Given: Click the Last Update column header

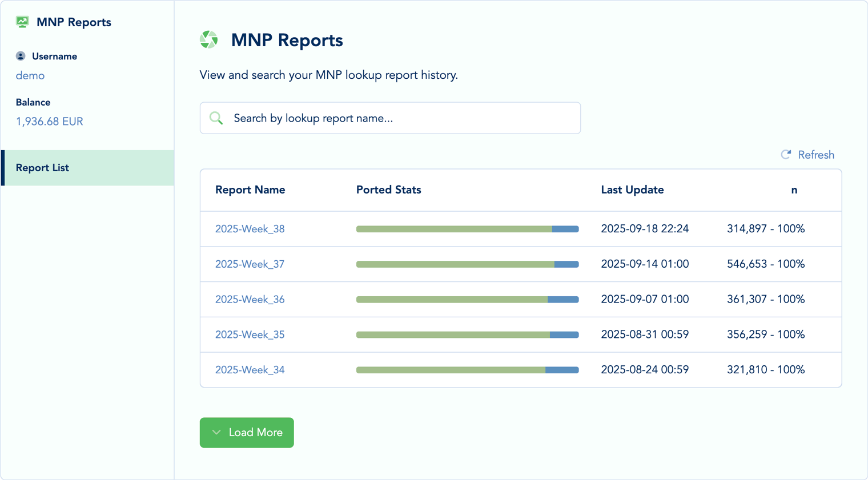Looking at the screenshot, I should point(632,190).
